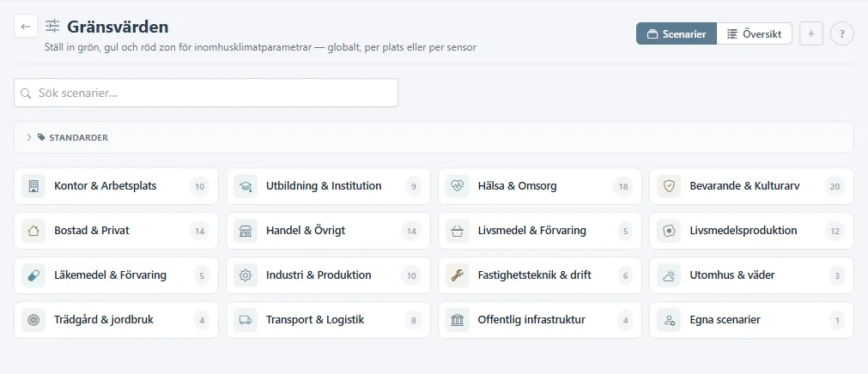
Task: Click the flower icon for Trädgård & jordbruk
Action: tap(33, 320)
